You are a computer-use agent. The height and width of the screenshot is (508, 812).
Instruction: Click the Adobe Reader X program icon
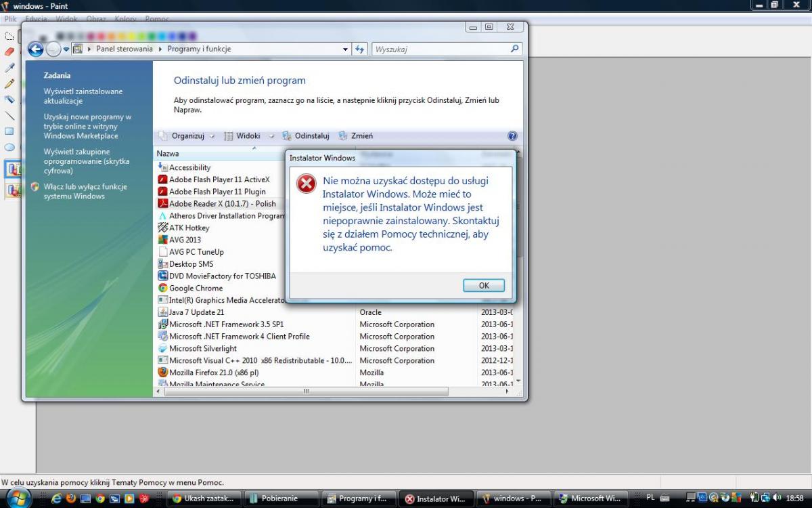(162, 204)
